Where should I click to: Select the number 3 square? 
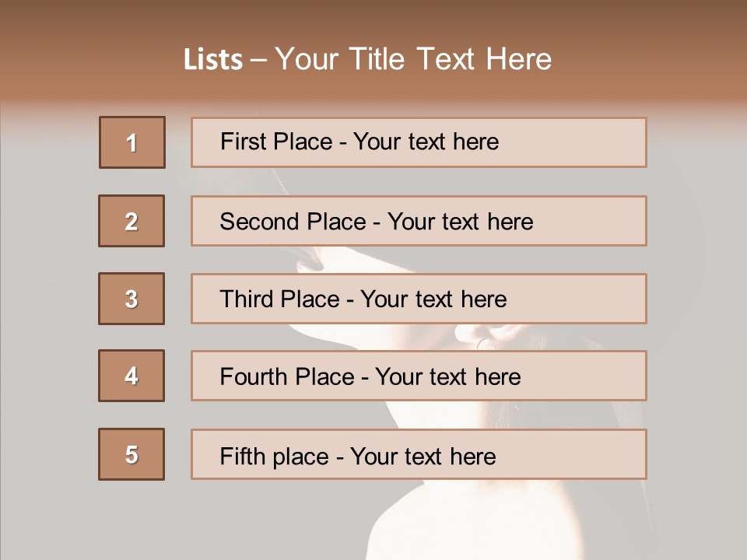(x=132, y=299)
